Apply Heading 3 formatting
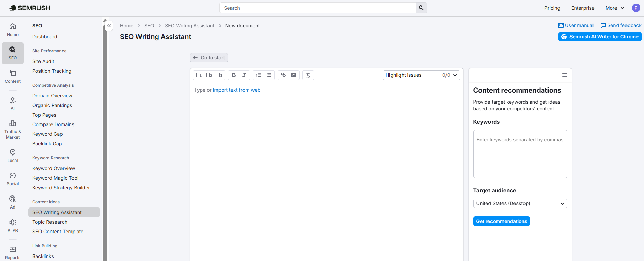 pos(219,75)
